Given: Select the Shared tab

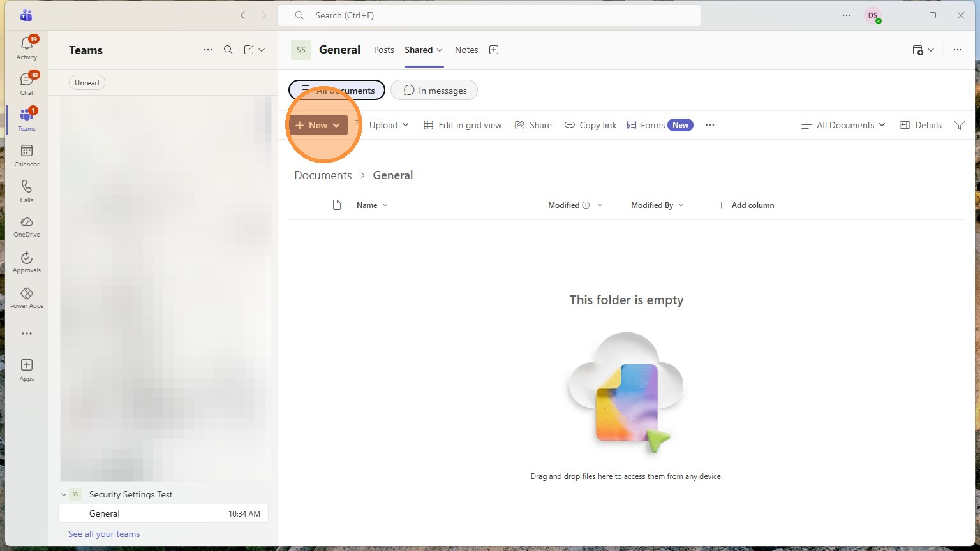Looking at the screenshot, I should [419, 50].
